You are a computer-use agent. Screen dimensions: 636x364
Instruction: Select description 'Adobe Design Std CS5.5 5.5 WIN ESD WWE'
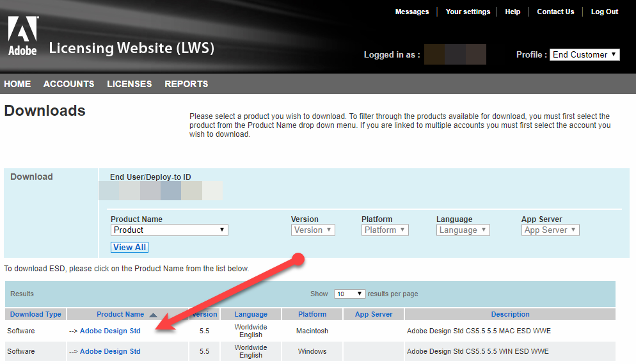click(477, 351)
